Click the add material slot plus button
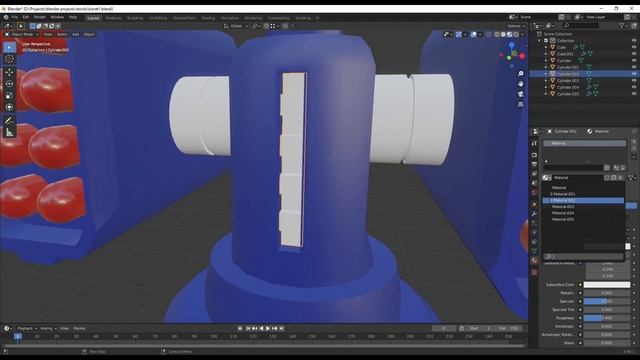The width and height of the screenshot is (640, 360). pos(634,143)
